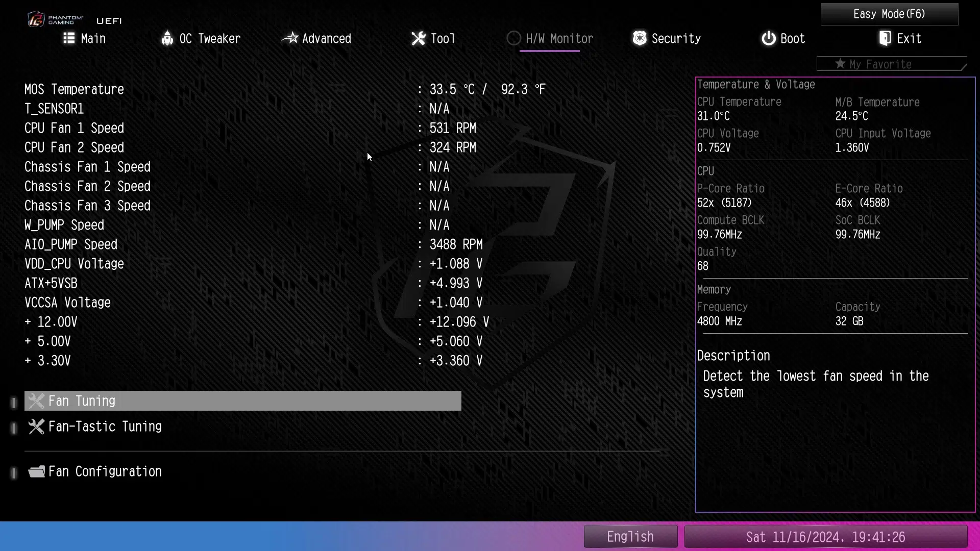The width and height of the screenshot is (980, 551).
Task: Click the Memory Frequency 4800 MHz value
Action: (720, 321)
